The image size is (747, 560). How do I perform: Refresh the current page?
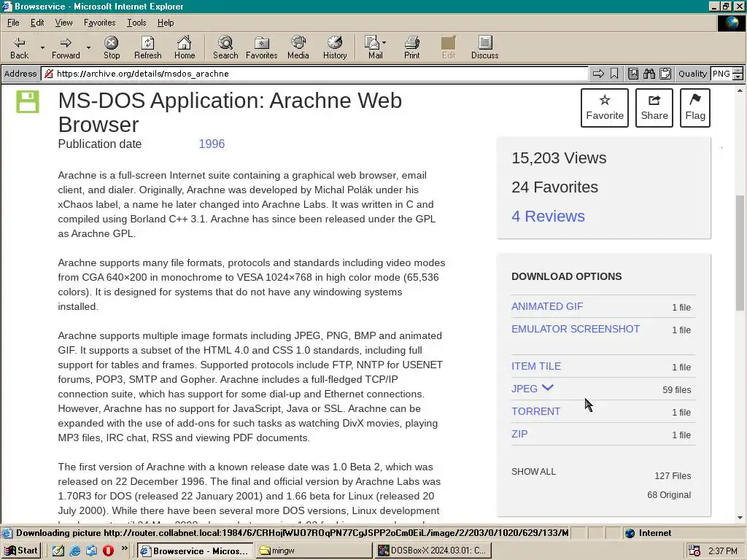[147, 47]
